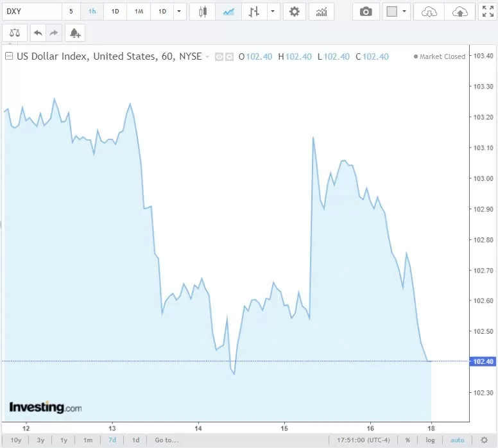Toggle log scale
The image size is (498, 448).
point(430,440)
